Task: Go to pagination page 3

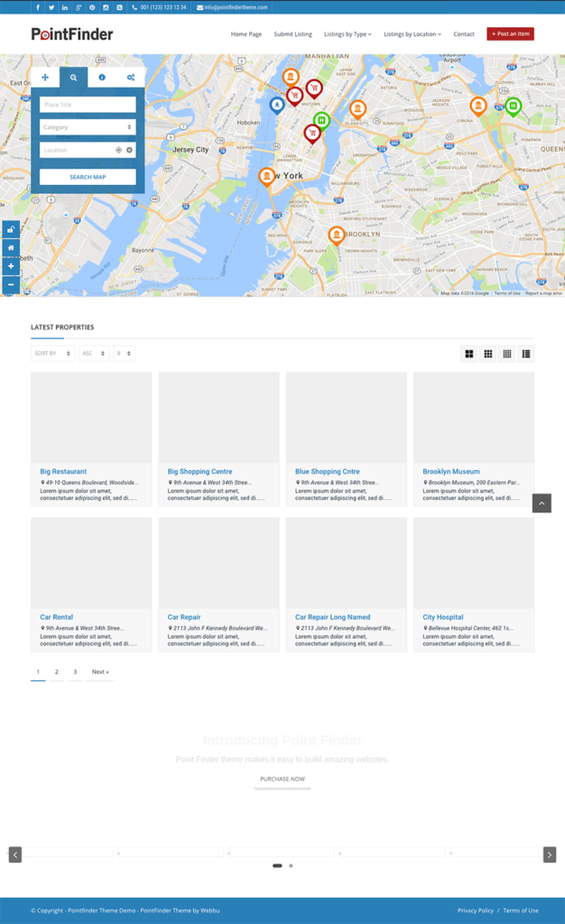Action: click(75, 671)
